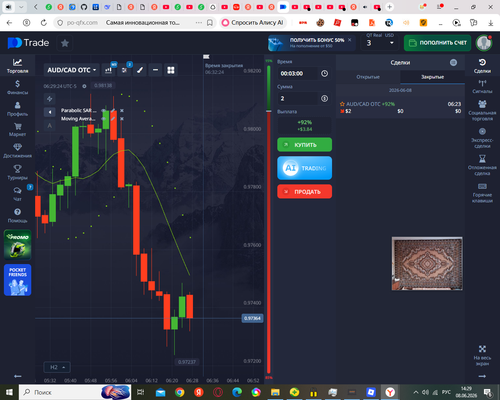Screen dimensions: 500x400
Task: Open the Помощь help section
Action: tap(17, 216)
